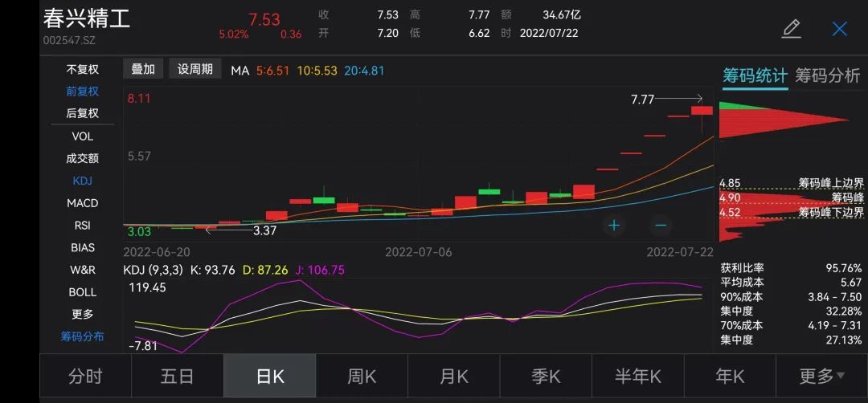Toggle the 筹码分布 chip distribution panel
The image size is (868, 403).
[82, 336]
